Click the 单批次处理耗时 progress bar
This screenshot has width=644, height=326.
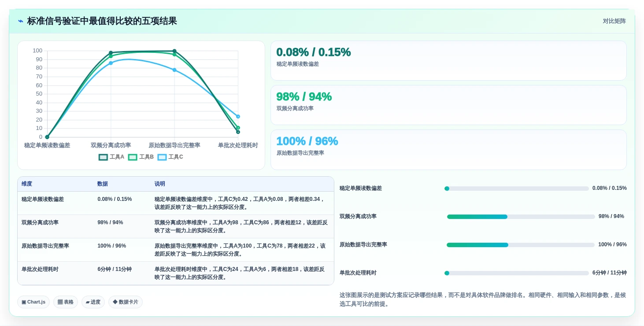click(x=517, y=273)
